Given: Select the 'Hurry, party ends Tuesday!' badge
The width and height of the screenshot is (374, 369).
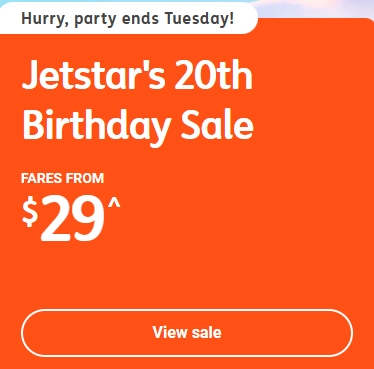Looking at the screenshot, I should click(x=128, y=18).
